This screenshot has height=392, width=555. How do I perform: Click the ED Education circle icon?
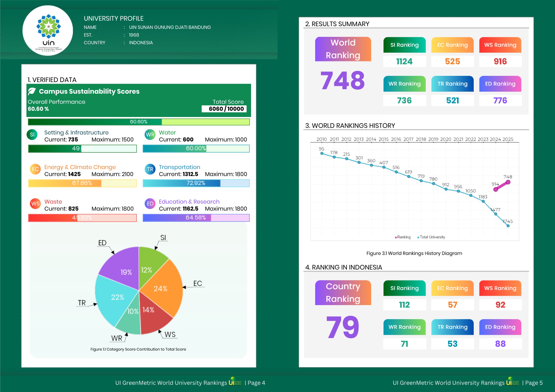[x=150, y=204]
